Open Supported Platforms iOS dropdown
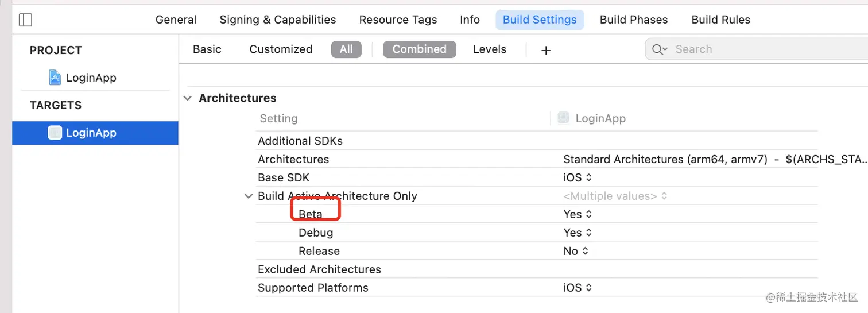868x313 pixels. [578, 288]
